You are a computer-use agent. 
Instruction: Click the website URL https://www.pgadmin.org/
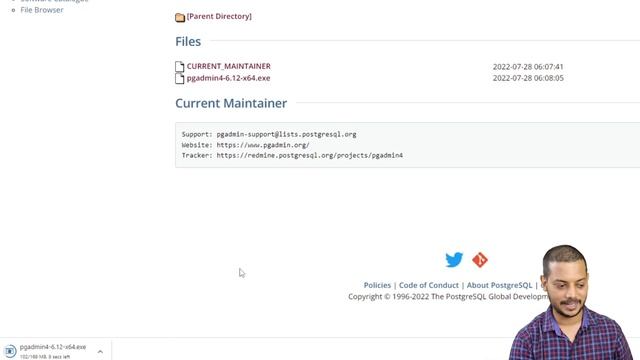(263, 145)
